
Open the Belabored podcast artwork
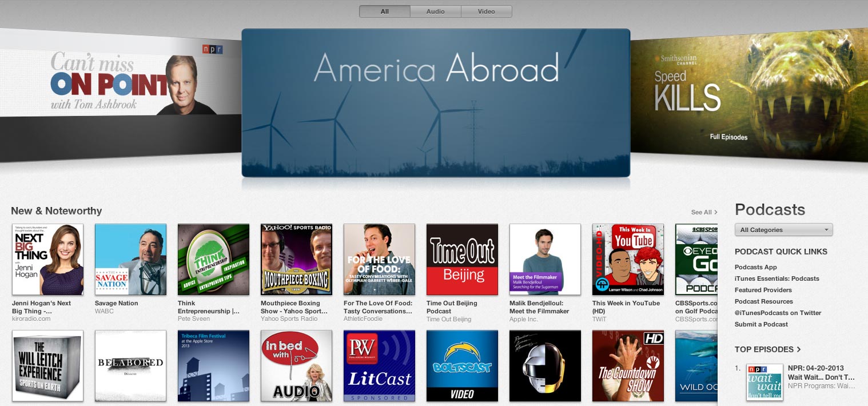pos(130,366)
